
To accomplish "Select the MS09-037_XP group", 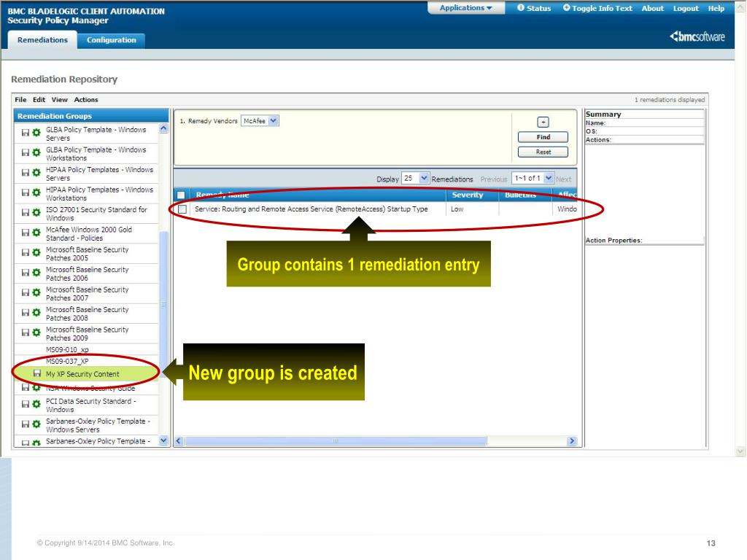I will click(x=67, y=361).
